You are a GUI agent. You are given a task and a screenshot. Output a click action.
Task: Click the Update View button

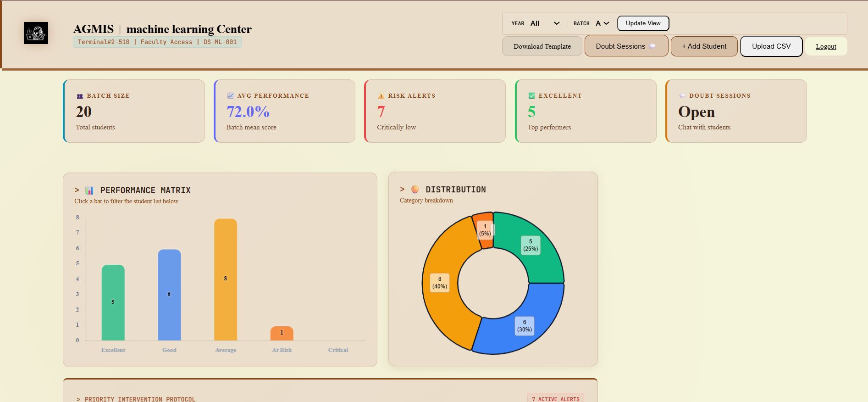(643, 23)
